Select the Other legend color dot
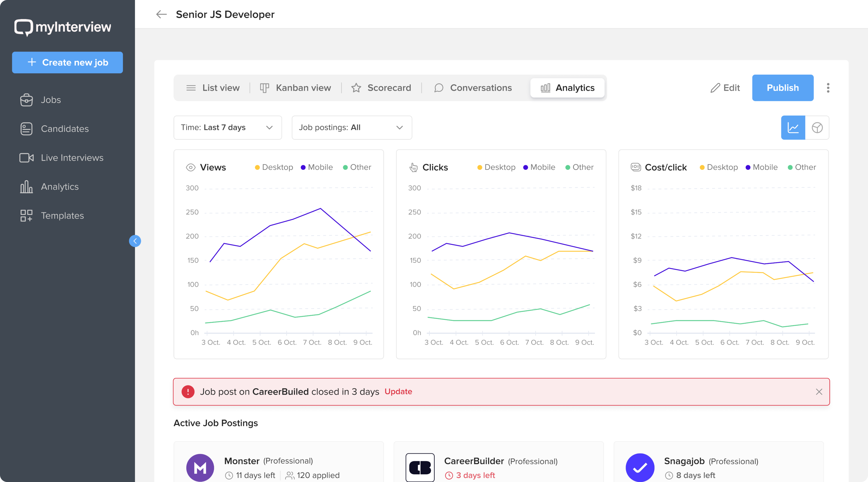Viewport: 868px width, 482px height. coord(345,167)
